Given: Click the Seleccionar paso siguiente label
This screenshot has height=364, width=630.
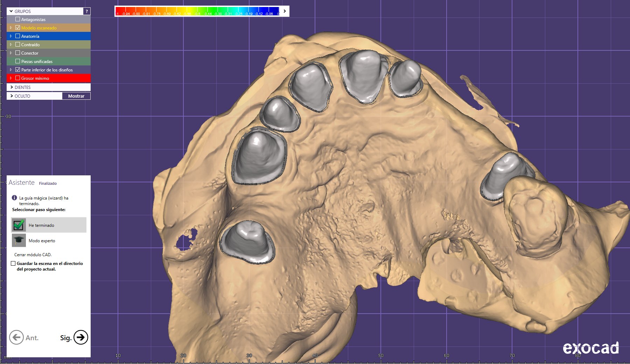Looking at the screenshot, I should (39, 210).
